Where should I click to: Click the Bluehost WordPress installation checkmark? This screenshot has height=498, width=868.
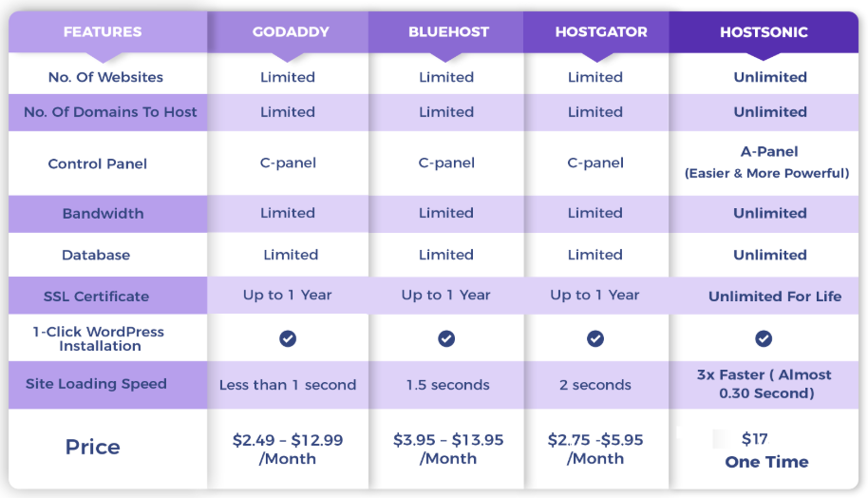tap(446, 338)
